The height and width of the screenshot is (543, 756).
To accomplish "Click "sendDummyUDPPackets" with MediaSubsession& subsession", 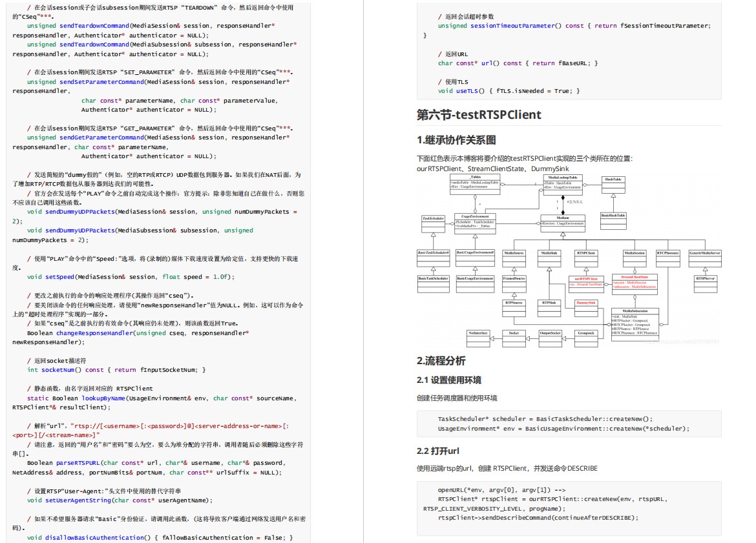I will coord(80,231).
